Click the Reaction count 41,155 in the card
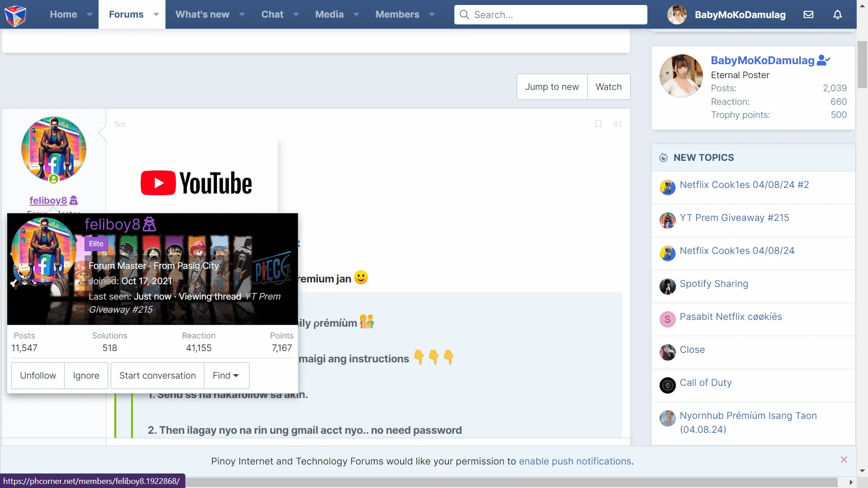 coord(198,348)
